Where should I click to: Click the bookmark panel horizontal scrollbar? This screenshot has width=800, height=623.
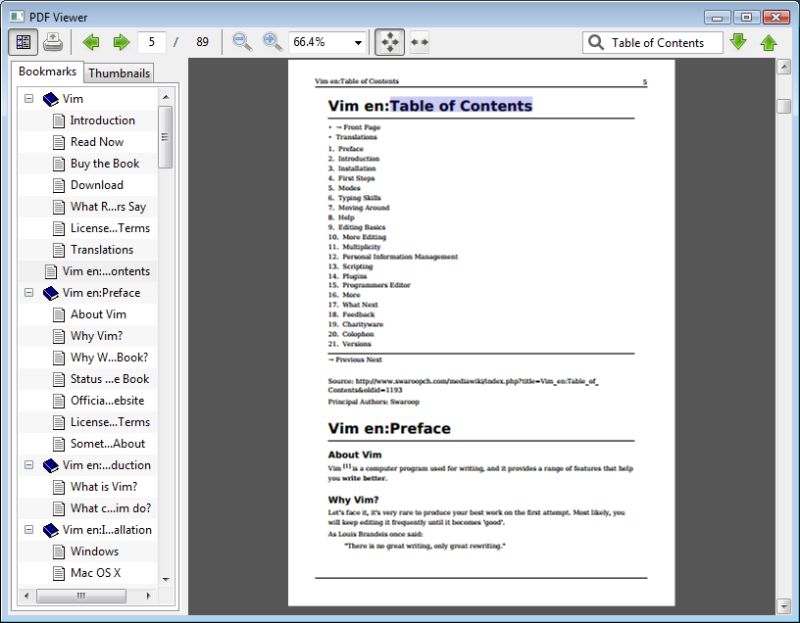point(80,596)
